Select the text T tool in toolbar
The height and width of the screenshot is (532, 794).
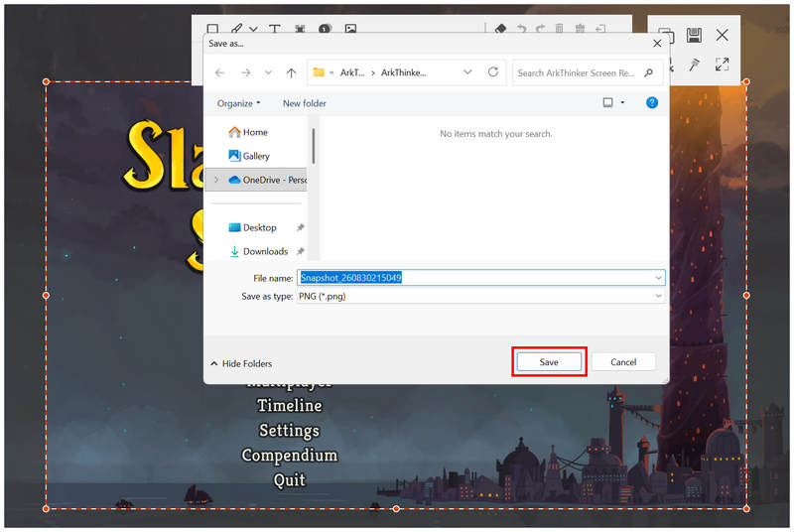click(x=275, y=29)
